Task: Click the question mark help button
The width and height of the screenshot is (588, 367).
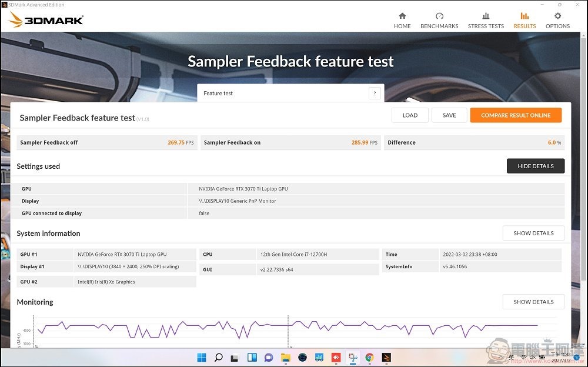Action: pyautogui.click(x=375, y=93)
